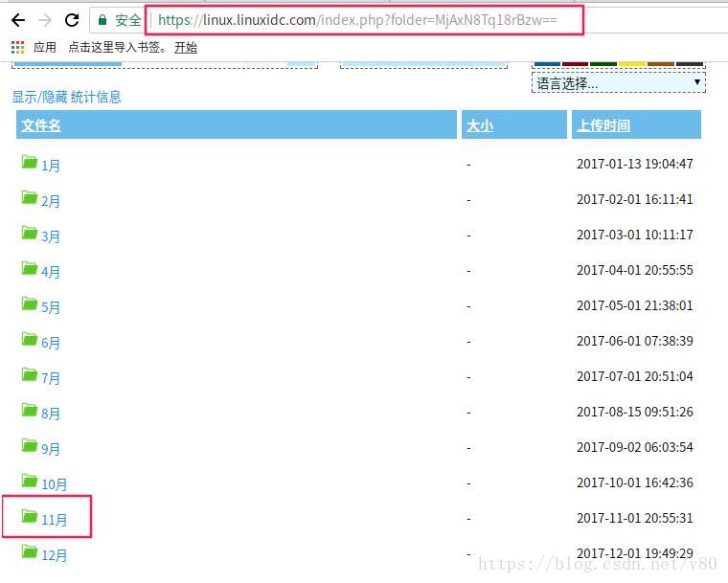The width and height of the screenshot is (728, 583).
Task: Click the folder icon beside 8月
Action: coord(30,410)
